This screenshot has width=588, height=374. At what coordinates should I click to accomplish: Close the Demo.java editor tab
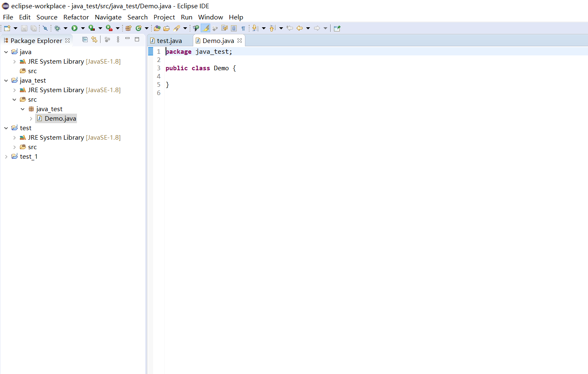(x=240, y=40)
